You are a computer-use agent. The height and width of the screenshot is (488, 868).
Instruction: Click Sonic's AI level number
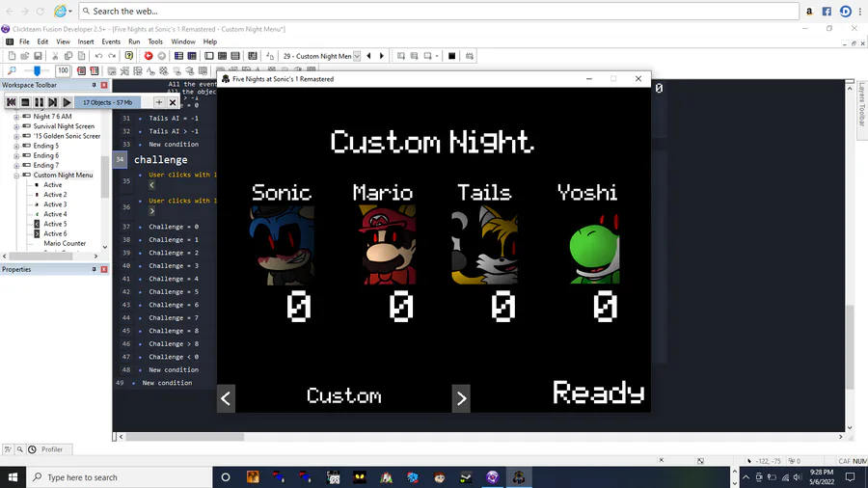(299, 307)
